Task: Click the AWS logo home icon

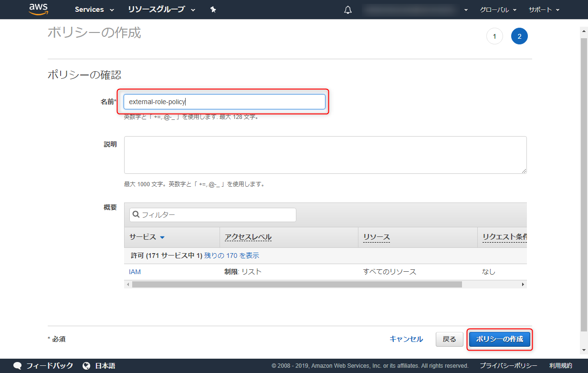Action: click(x=38, y=9)
